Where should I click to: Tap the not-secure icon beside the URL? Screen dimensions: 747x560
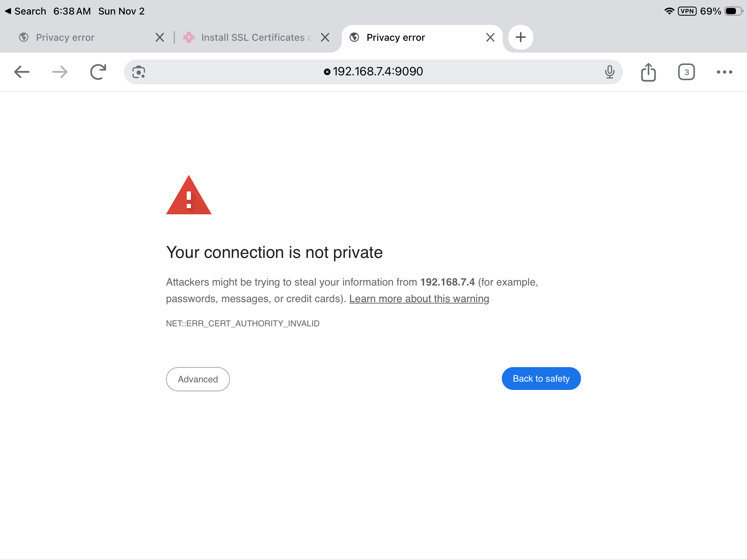tap(327, 72)
